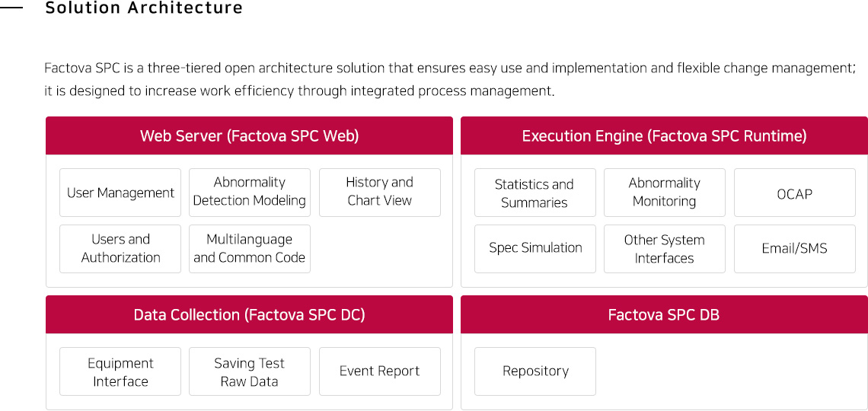This screenshot has width=868, height=411.
Task: Open History and Chart View box
Action: tap(379, 192)
